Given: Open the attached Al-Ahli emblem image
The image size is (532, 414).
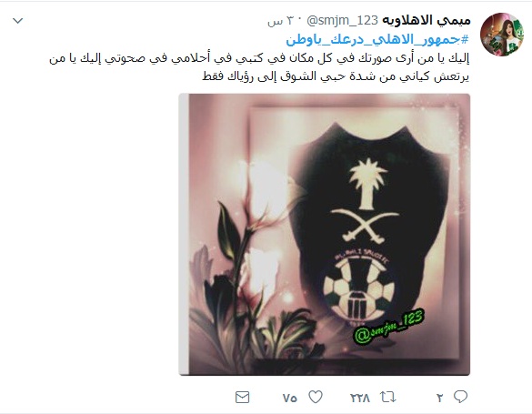Looking at the screenshot, I should click(325, 235).
